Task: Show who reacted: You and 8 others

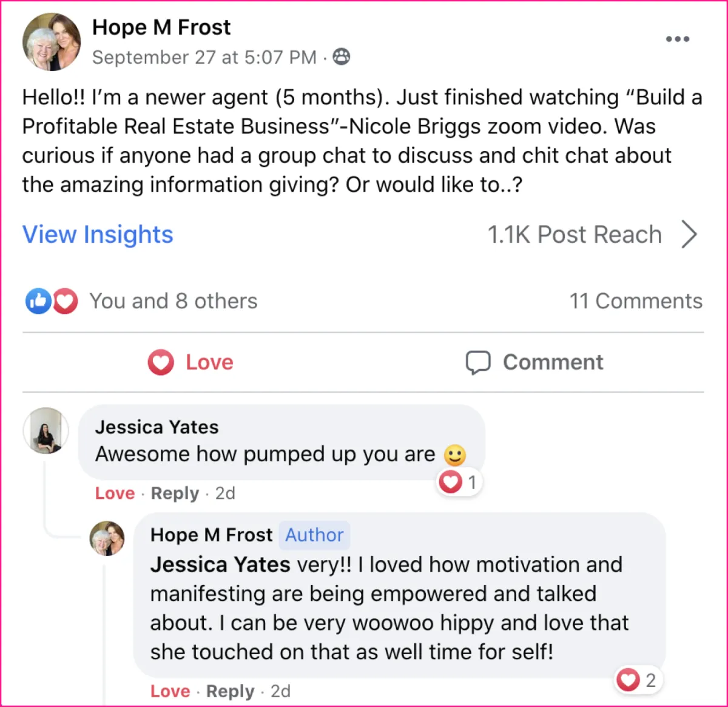Action: [x=173, y=301]
